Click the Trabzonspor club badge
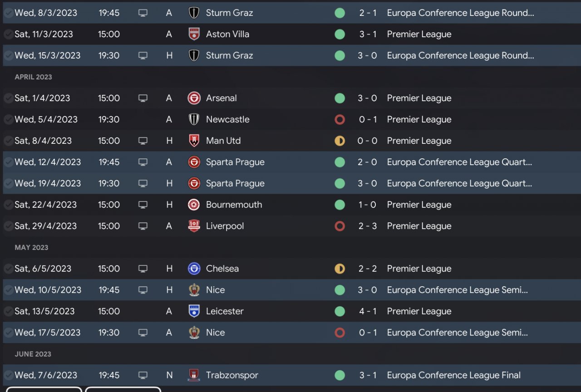This screenshot has height=392, width=581. 194,375
